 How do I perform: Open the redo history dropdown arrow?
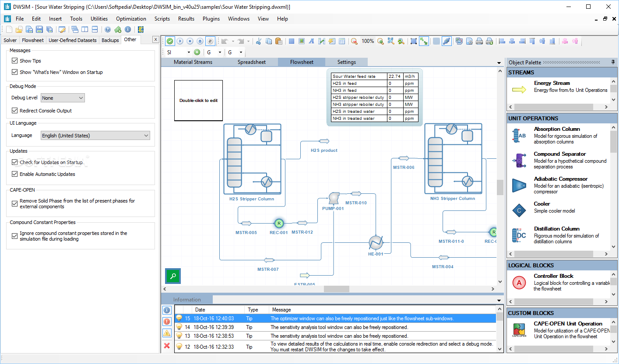[248, 41]
